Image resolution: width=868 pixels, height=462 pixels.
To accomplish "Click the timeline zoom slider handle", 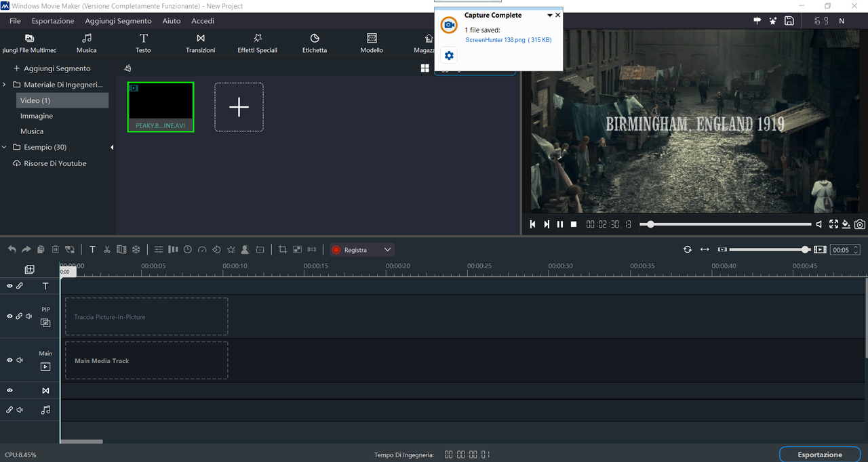I will tap(805, 249).
